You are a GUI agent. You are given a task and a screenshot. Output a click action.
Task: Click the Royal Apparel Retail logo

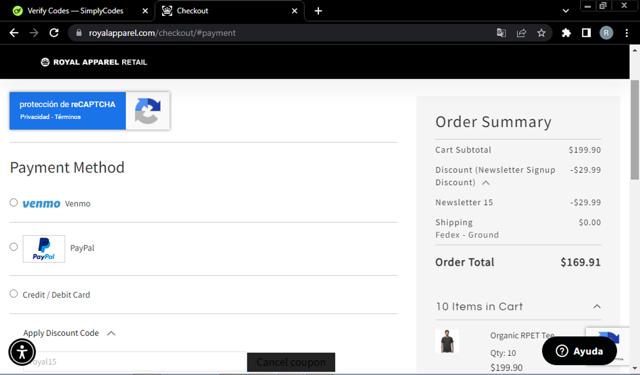(x=94, y=62)
